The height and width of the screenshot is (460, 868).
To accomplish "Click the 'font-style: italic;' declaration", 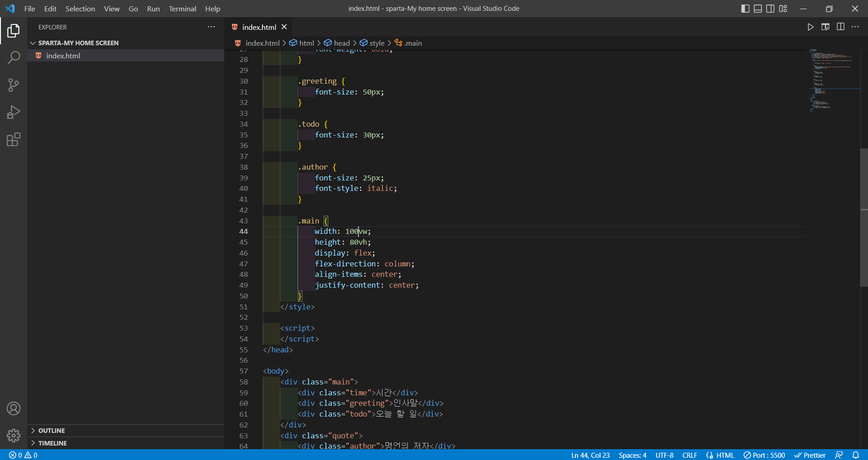I will coord(356,189).
